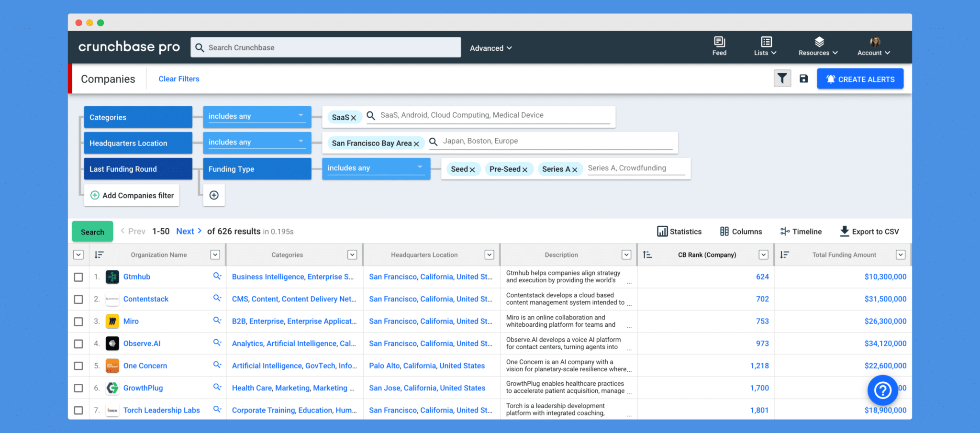Open the Resources menu

pos(818,46)
